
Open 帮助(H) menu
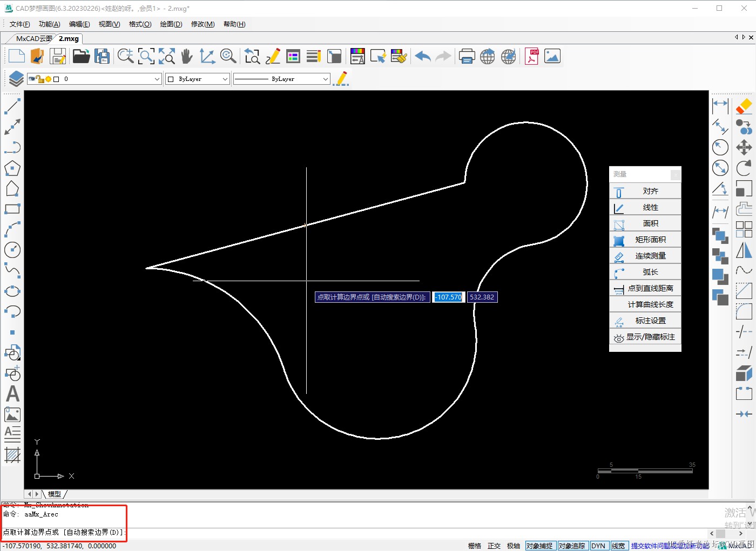[x=234, y=24]
